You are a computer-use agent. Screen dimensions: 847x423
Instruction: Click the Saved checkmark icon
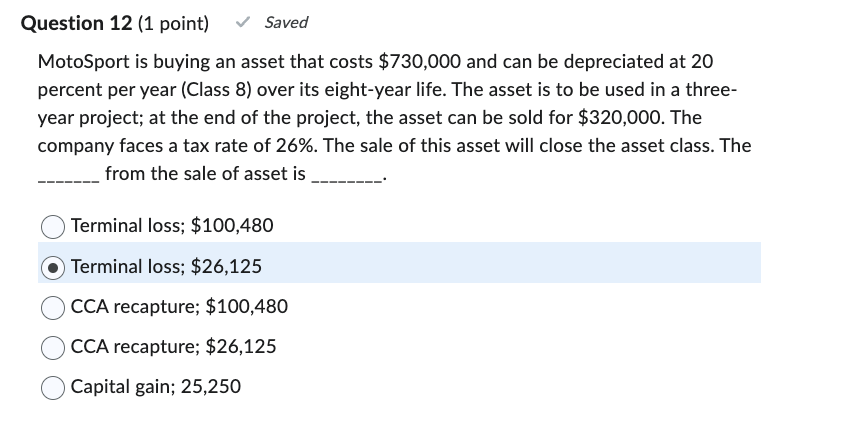coord(241,22)
